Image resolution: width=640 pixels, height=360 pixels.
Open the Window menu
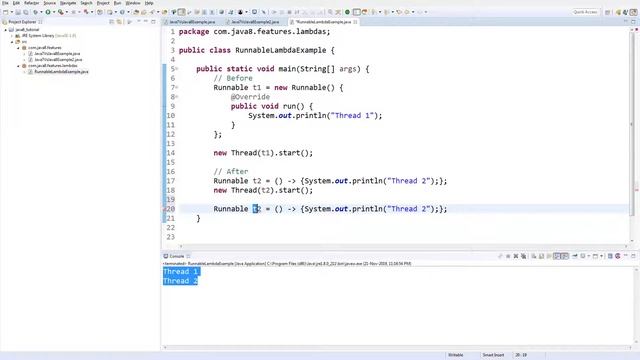[133, 3]
